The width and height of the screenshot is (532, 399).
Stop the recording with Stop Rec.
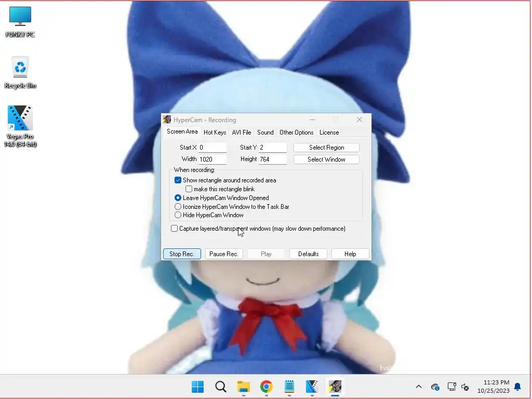182,254
